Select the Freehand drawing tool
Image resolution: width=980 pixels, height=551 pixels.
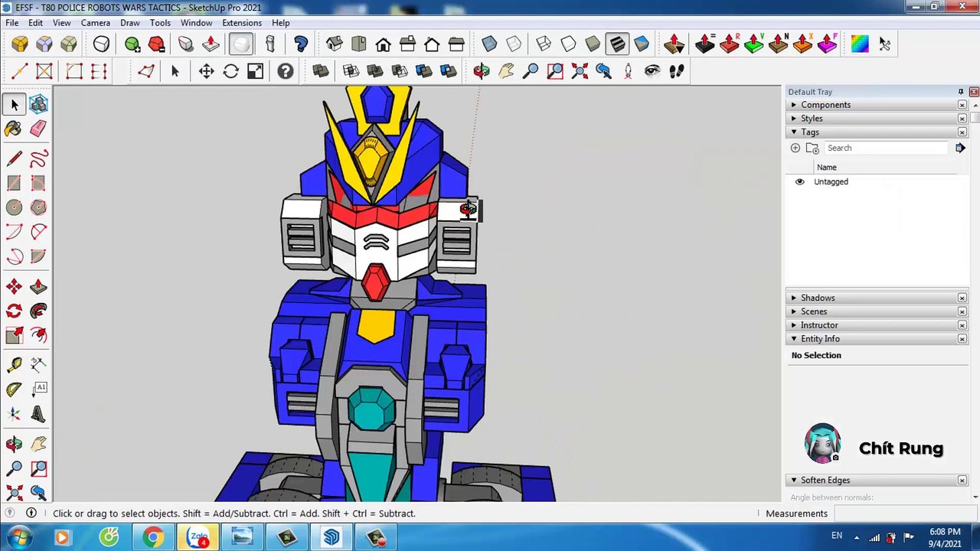38,158
